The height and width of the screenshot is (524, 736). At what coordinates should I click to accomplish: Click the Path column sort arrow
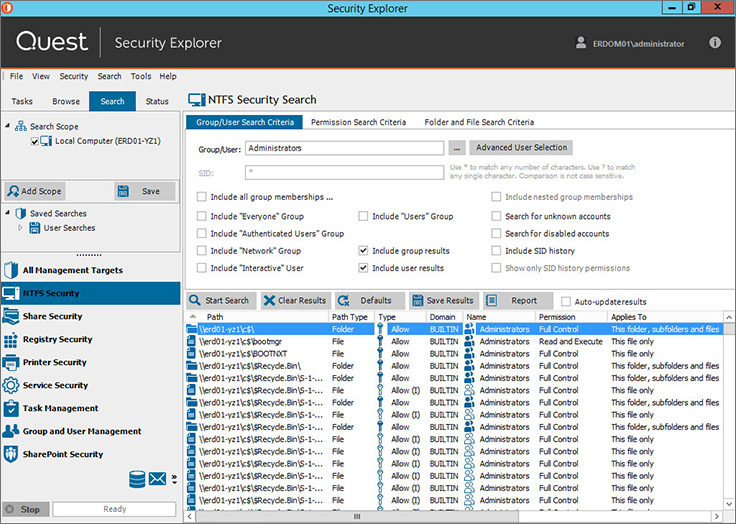click(193, 316)
